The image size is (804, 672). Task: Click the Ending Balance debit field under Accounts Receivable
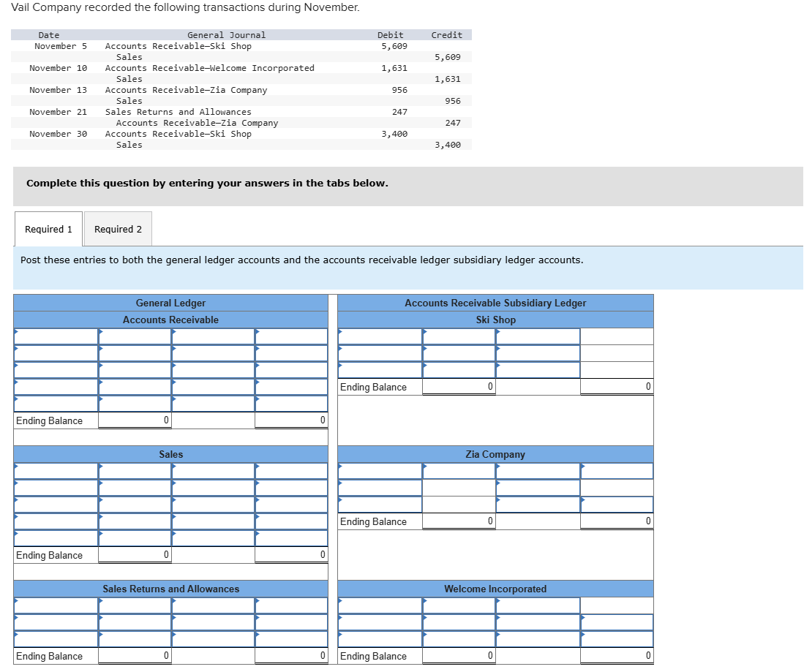[135, 420]
